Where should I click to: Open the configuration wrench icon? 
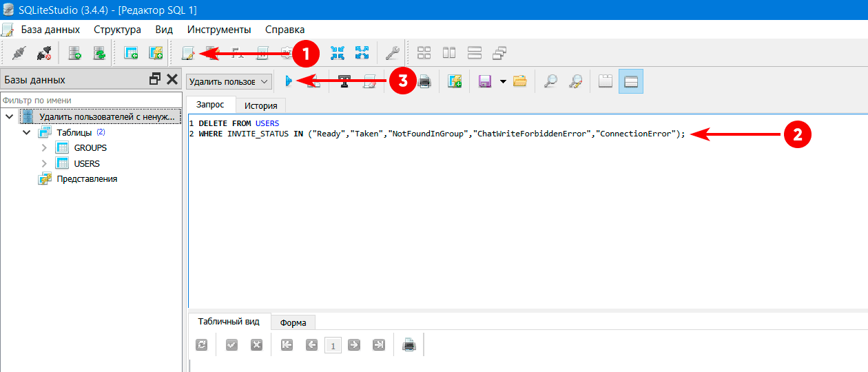393,53
